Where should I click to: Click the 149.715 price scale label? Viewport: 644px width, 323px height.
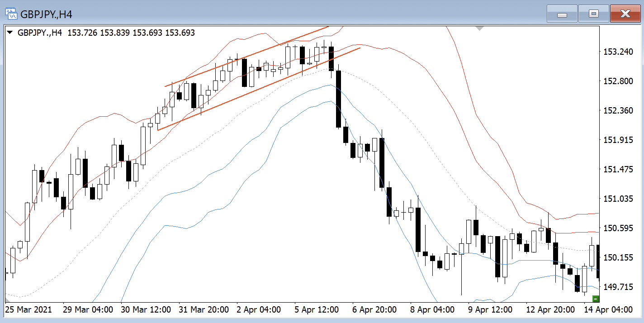tap(619, 287)
